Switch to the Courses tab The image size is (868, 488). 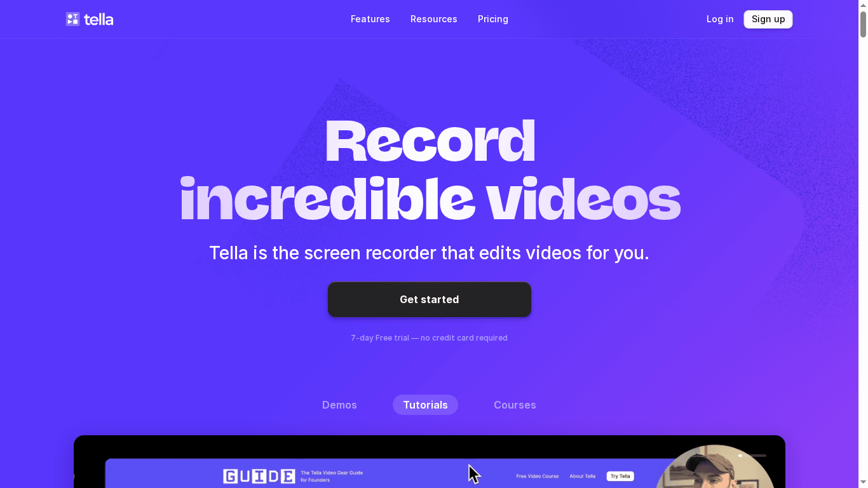(x=515, y=405)
